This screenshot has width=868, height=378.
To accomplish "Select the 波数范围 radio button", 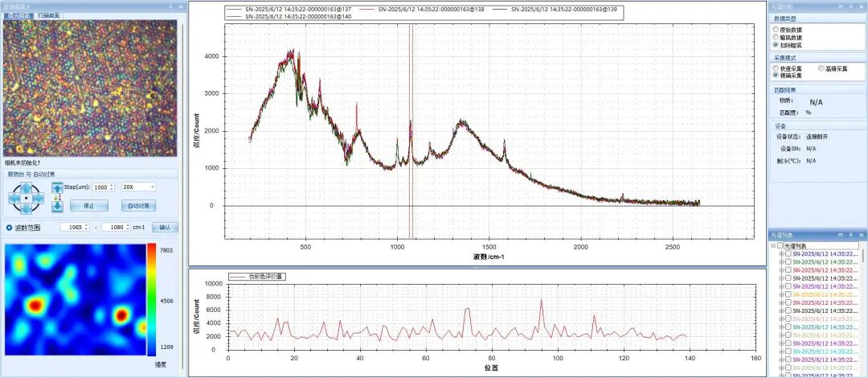I will tap(9, 228).
